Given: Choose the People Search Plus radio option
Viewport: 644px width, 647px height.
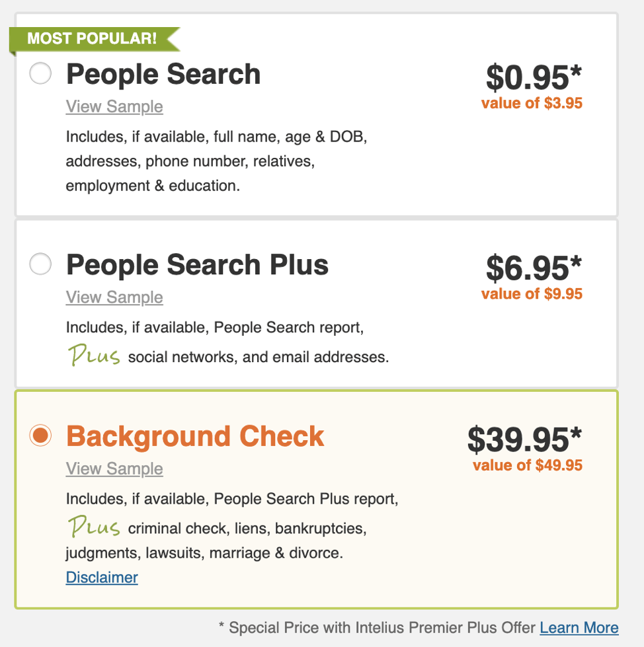Looking at the screenshot, I should pyautogui.click(x=40, y=264).
